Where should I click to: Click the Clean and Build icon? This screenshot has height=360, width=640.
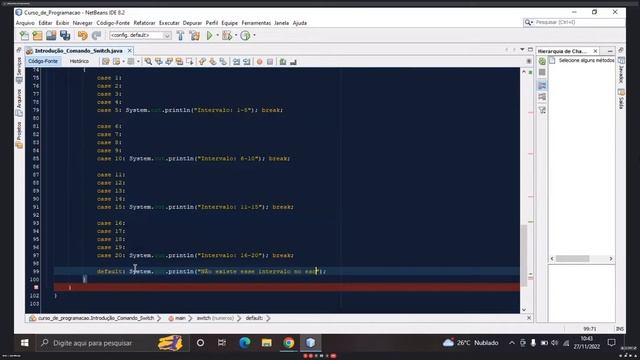coord(195,36)
